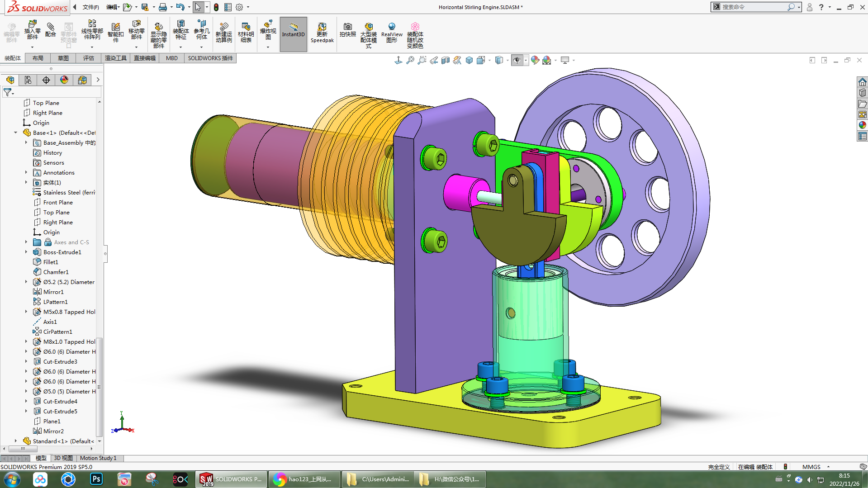Image resolution: width=868 pixels, height=488 pixels.
Task: Switch to 3D Views (3D 视图) tab
Action: point(63,458)
